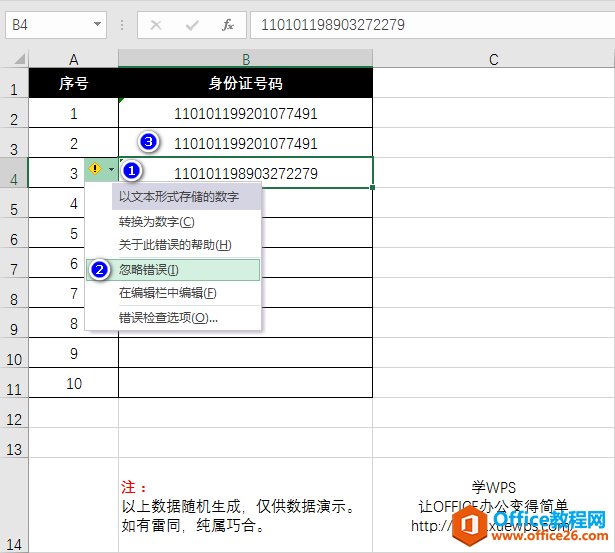Select row 14 header
This screenshot has width=615, height=553.
click(x=14, y=505)
